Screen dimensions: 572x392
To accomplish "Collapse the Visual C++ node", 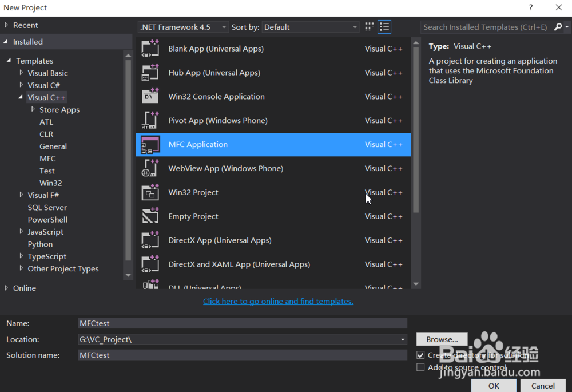I will (21, 97).
